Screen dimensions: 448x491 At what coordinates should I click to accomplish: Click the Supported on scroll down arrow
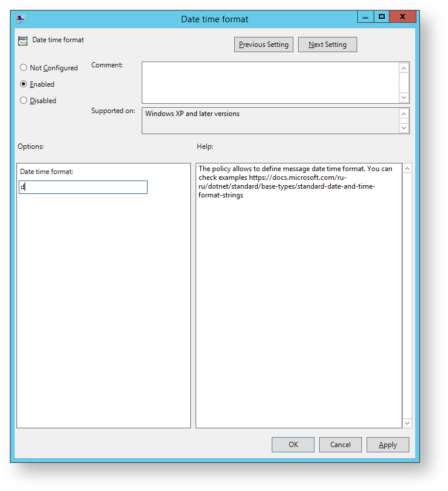coord(403,127)
